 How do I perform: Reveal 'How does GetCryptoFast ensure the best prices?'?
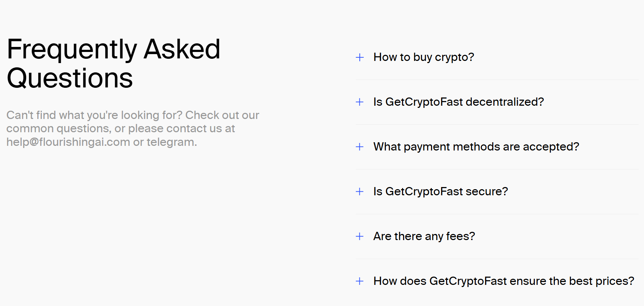pos(503,281)
